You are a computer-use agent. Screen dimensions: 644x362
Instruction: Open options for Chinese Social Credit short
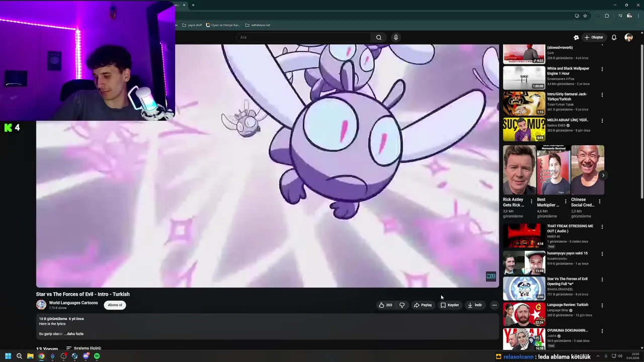(x=599, y=202)
